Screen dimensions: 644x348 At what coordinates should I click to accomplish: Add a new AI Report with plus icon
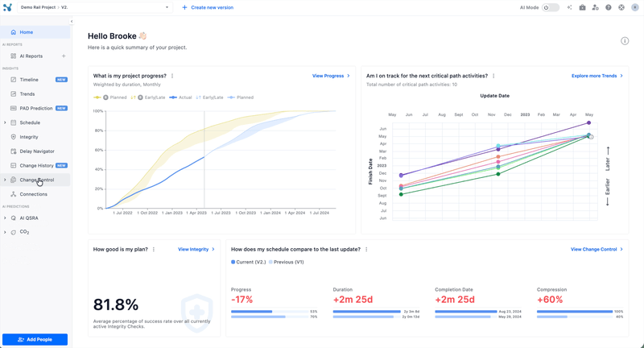[64, 56]
